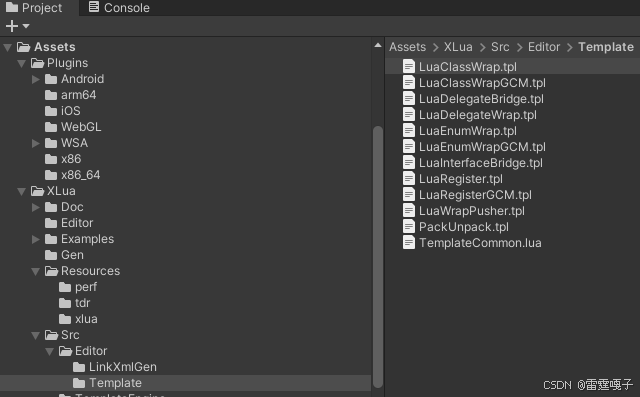This screenshot has width=640, height=397.
Task: Select the XLua folder icon in tree
Action: tap(37, 191)
